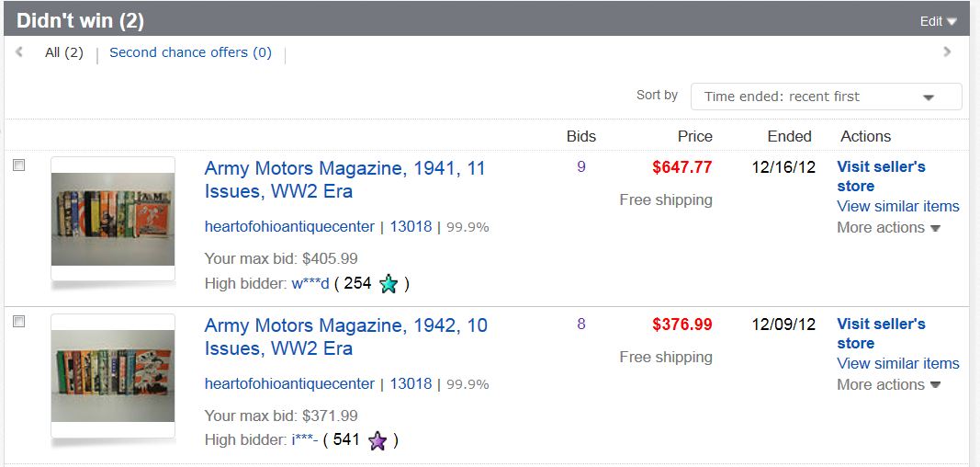980x467 pixels.
Task: Tick the checkbox for 1942 magazine listing
Action: coord(19,322)
